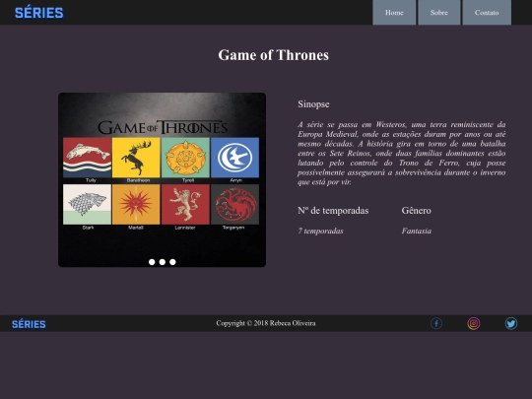The image size is (532, 399).
Task: Click the SÉRIES logo in the header
Action: pos(39,13)
